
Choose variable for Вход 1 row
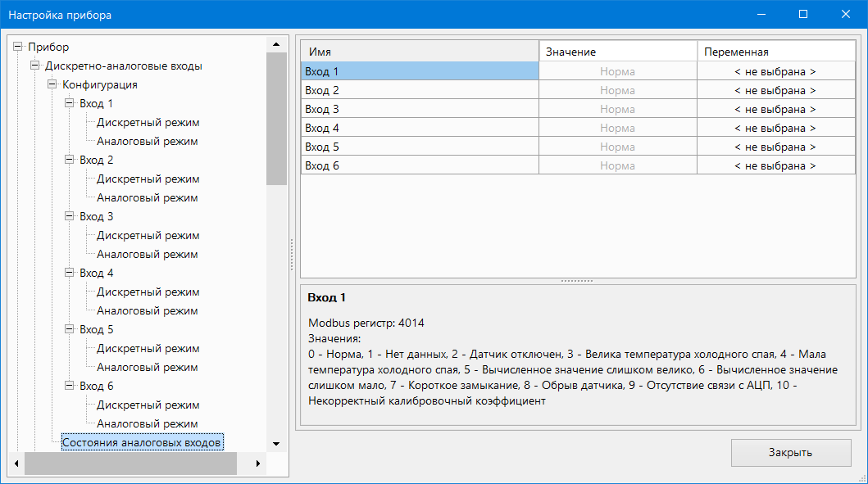pyautogui.click(x=775, y=72)
